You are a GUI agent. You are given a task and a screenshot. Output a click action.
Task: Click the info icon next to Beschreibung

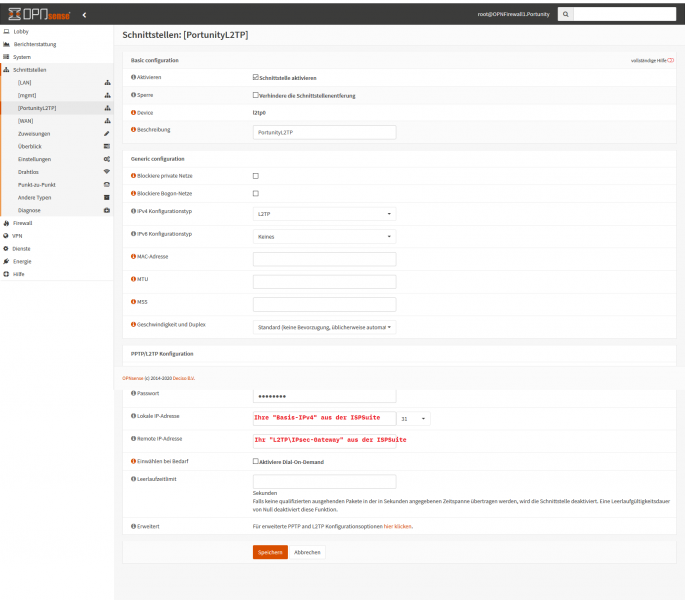point(134,131)
